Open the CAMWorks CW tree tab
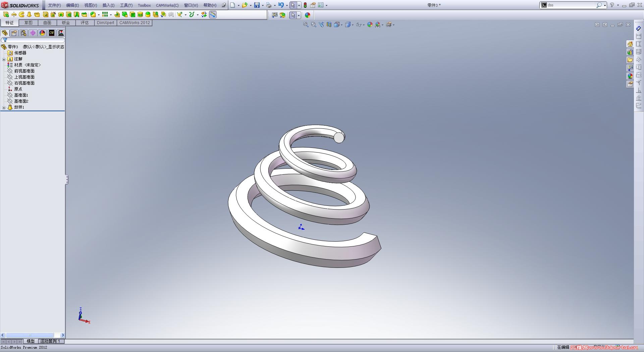Viewport: 644px width, 352px height. click(x=52, y=33)
